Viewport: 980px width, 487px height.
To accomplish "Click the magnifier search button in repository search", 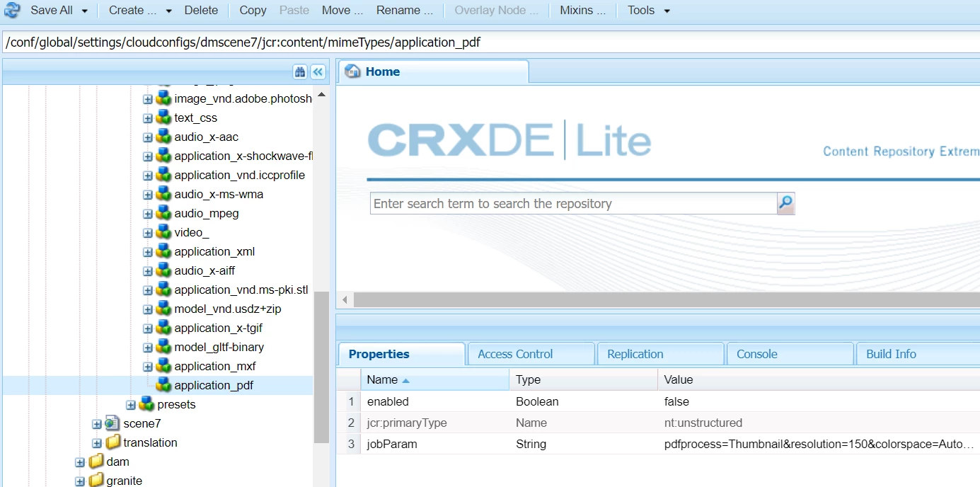I will click(x=785, y=204).
